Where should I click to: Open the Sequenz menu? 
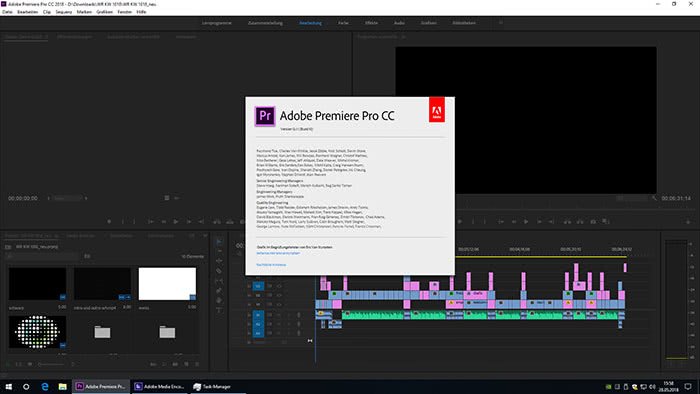[x=64, y=12]
